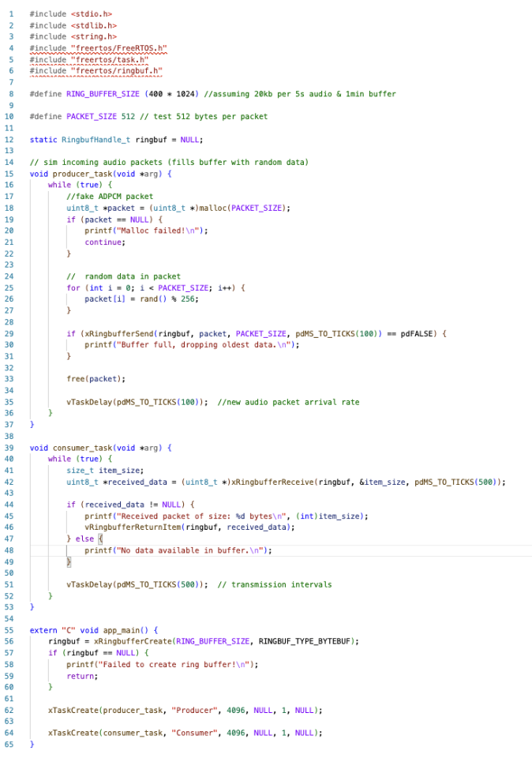The image size is (532, 758).
Task: Click producer_task name in its function definition
Action: point(77,173)
